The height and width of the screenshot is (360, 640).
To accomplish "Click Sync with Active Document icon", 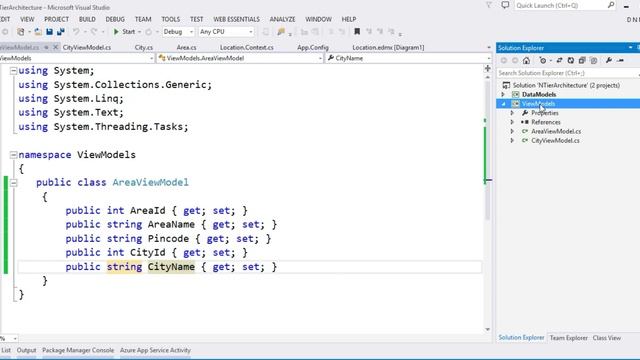I will pyautogui.click(x=559, y=60).
